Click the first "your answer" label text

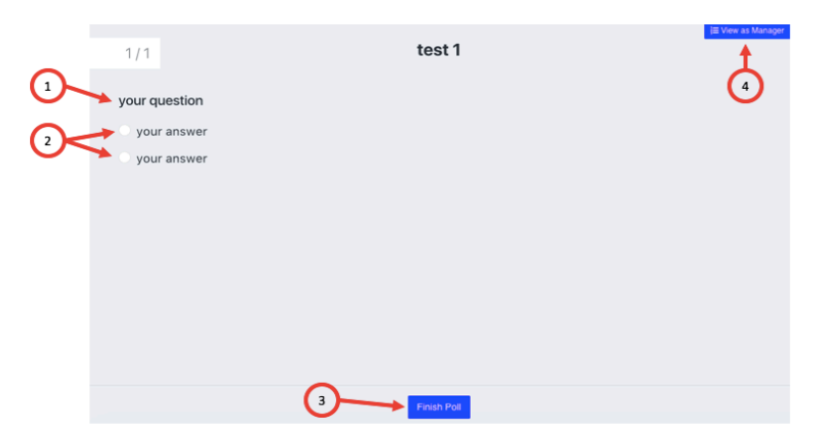[171, 131]
